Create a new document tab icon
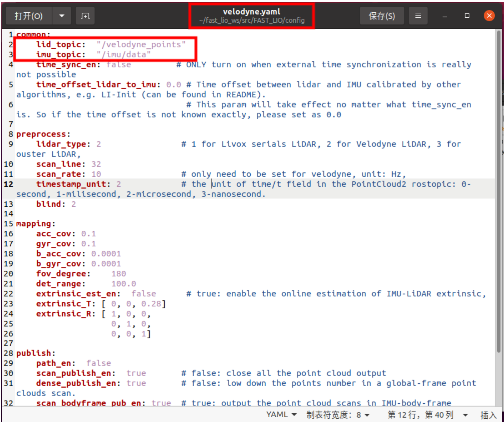504x422 pixels. click(x=85, y=16)
